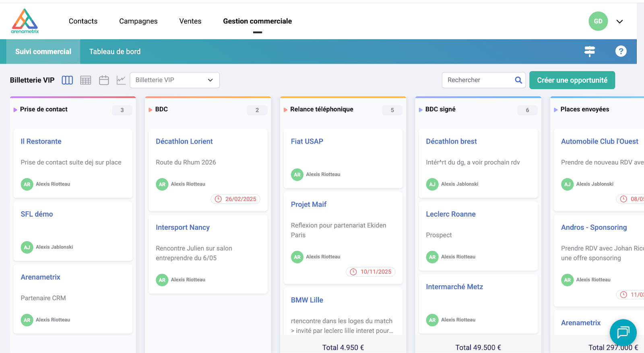Image resolution: width=644 pixels, height=353 pixels.
Task: Switch to kanban column view icon
Action: [67, 80]
